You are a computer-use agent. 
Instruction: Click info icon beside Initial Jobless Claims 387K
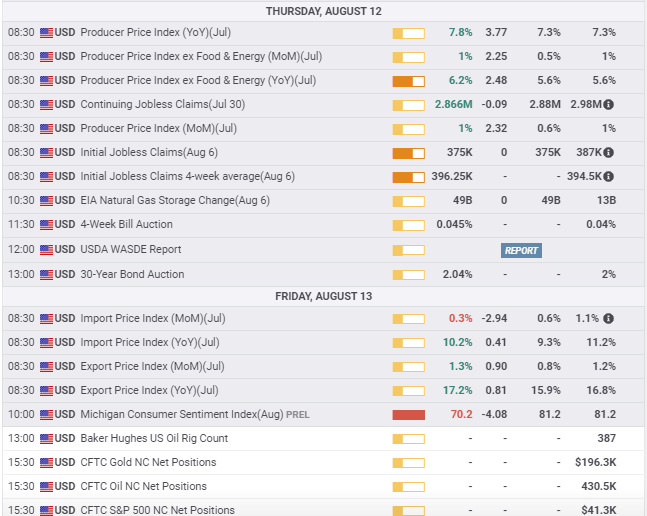(x=608, y=153)
